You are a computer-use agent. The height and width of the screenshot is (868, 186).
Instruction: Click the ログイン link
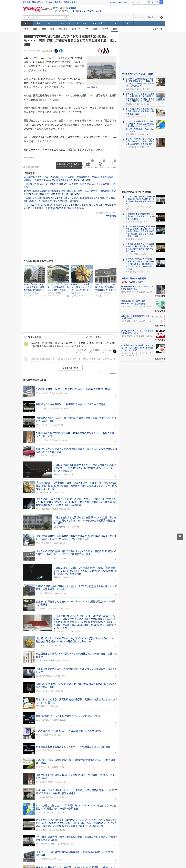coord(57,11)
